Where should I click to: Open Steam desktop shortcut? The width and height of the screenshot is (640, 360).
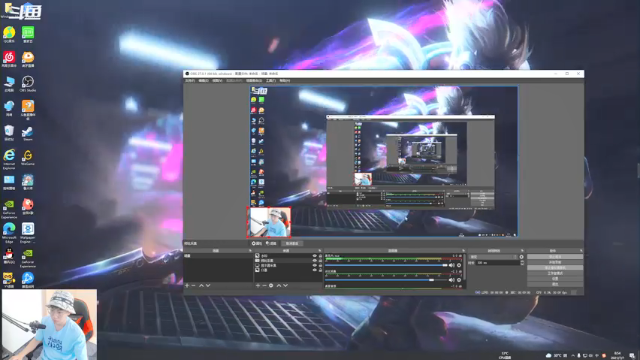tap(28, 133)
